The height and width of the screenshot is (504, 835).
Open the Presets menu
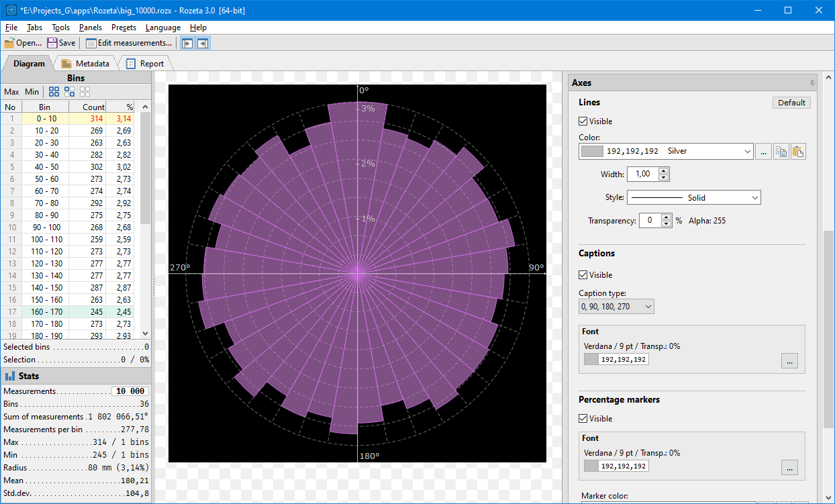124,28
